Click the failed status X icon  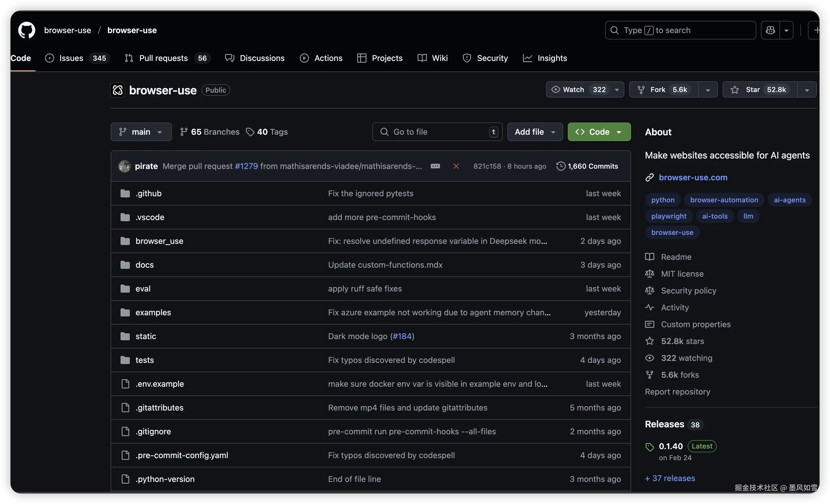pyautogui.click(x=456, y=166)
